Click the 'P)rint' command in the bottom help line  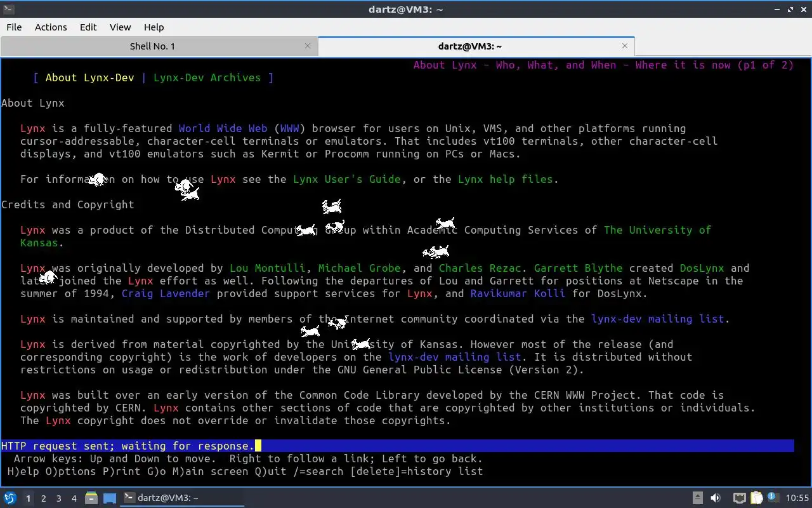(122, 471)
